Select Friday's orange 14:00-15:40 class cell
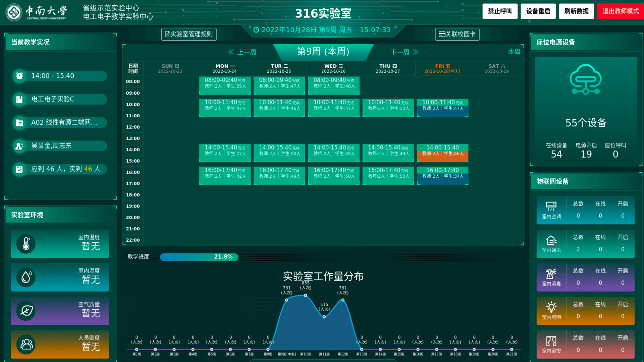Screen dimensions: 644x362 [x=442, y=153]
